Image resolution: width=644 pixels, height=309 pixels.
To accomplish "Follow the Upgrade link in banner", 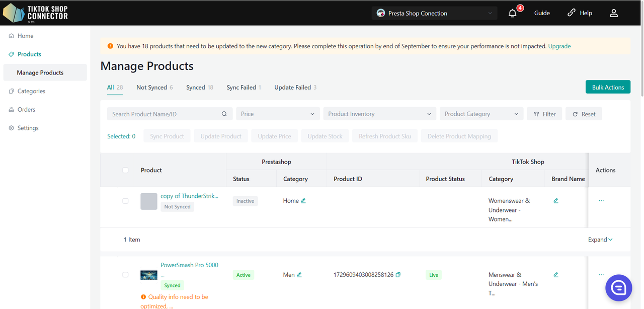I will coord(559,46).
